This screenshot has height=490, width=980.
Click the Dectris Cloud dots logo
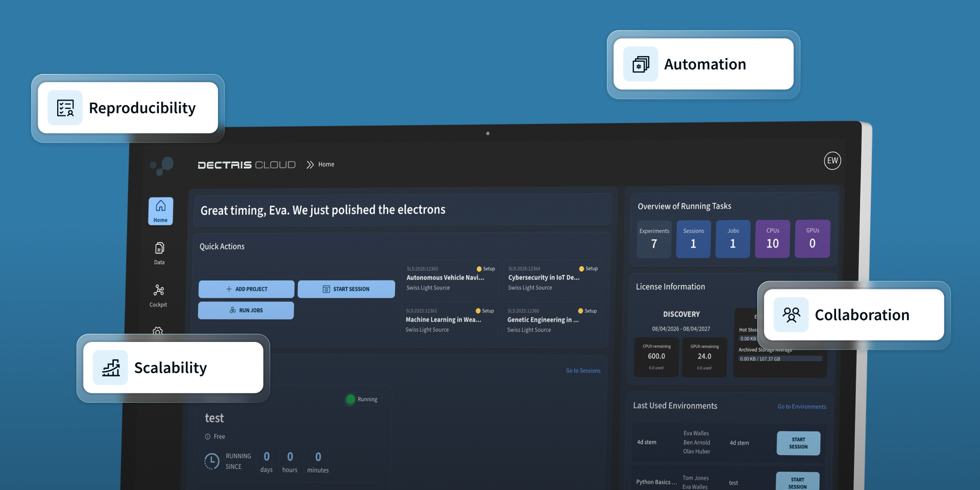(162, 166)
